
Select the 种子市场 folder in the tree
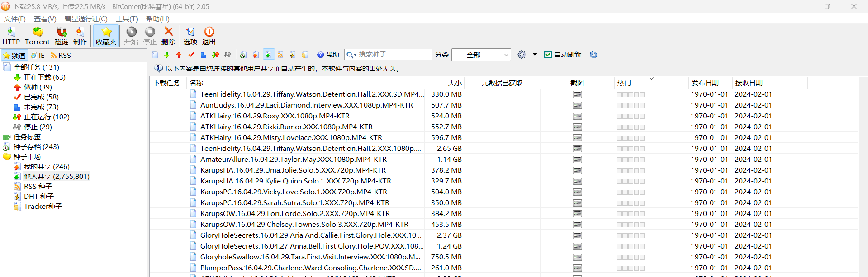[27, 156]
